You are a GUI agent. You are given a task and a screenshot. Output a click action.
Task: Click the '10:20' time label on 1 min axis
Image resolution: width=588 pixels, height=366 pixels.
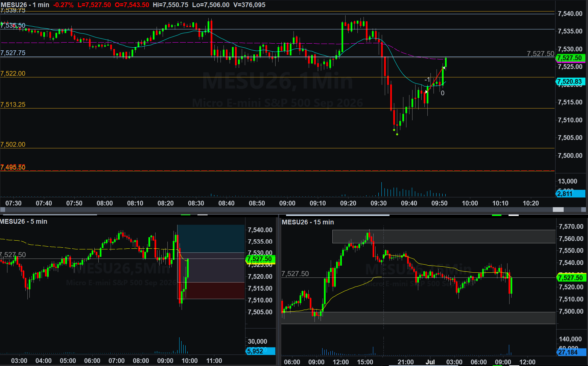tap(531, 203)
